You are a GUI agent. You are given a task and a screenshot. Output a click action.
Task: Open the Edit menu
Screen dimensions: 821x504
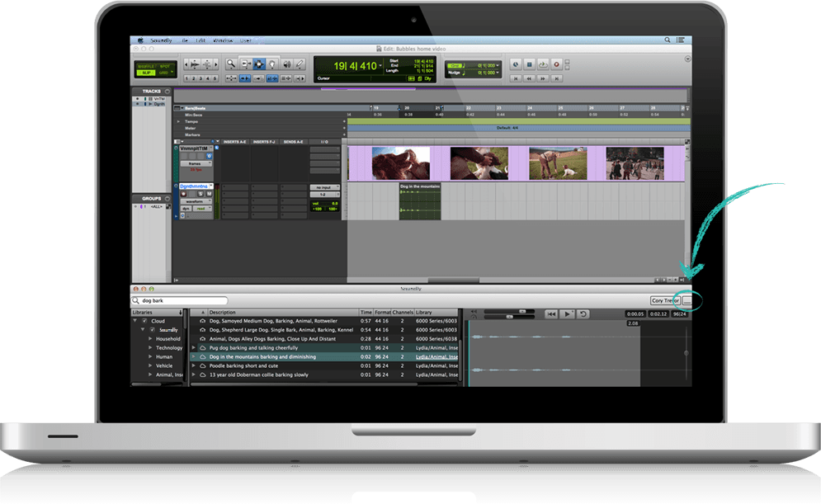tap(201, 40)
